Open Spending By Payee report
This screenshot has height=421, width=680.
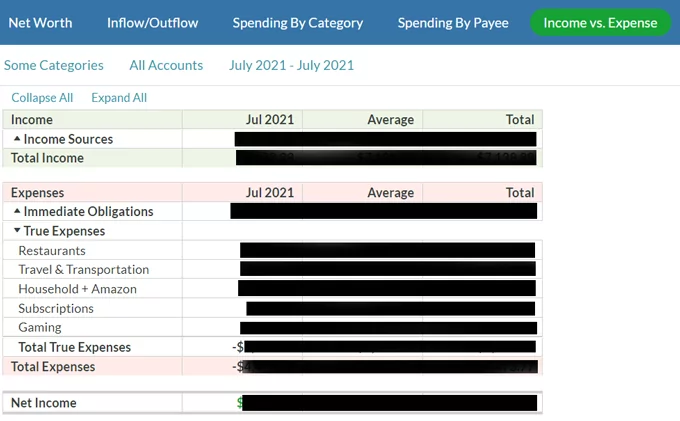pyautogui.click(x=453, y=23)
